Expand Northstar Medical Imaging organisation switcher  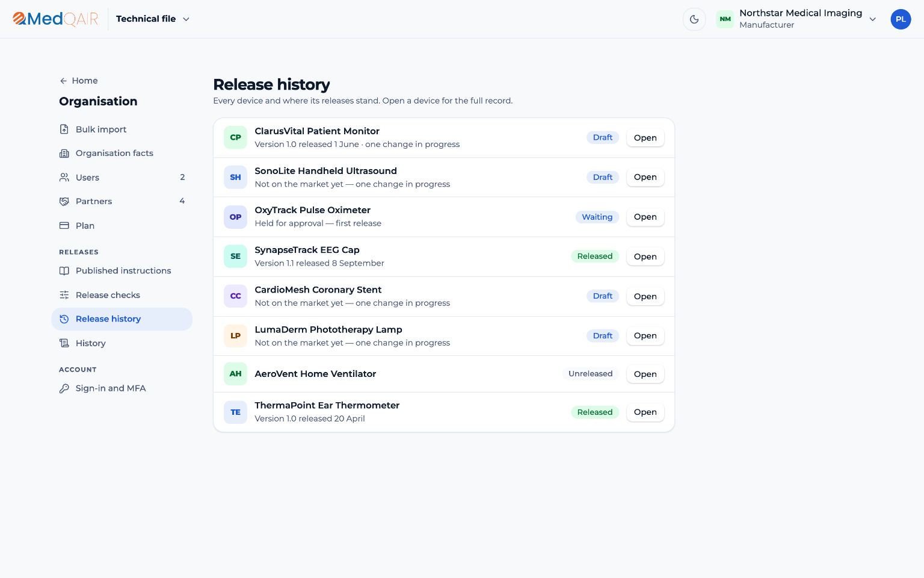tap(796, 19)
